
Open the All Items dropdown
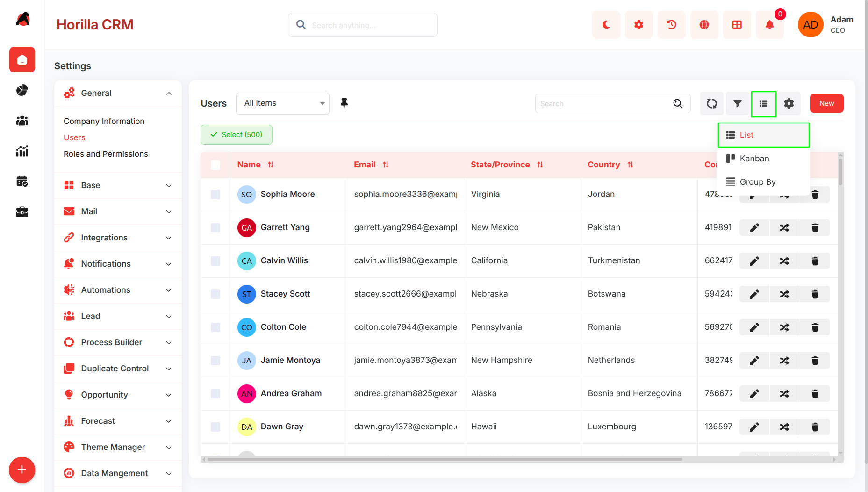(283, 103)
